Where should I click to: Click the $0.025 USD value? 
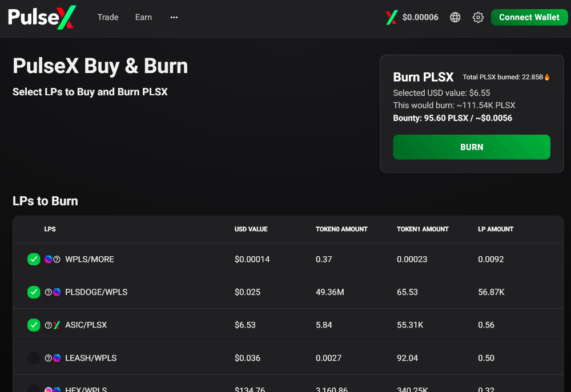(248, 292)
